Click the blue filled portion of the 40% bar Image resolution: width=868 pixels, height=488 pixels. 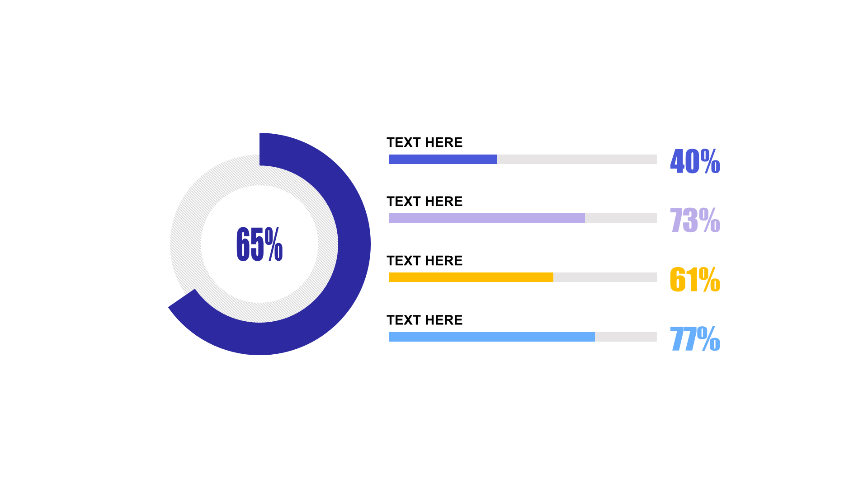pos(442,159)
